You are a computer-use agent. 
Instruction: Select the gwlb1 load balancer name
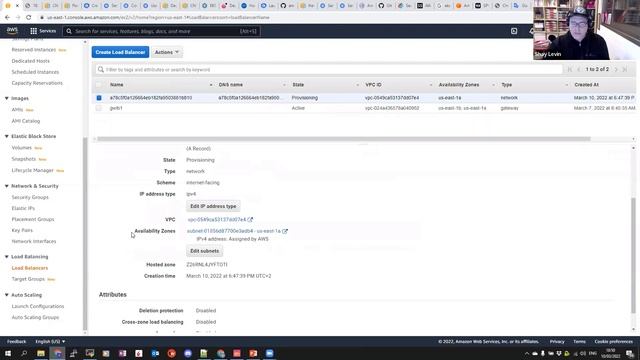pyautogui.click(x=116, y=108)
